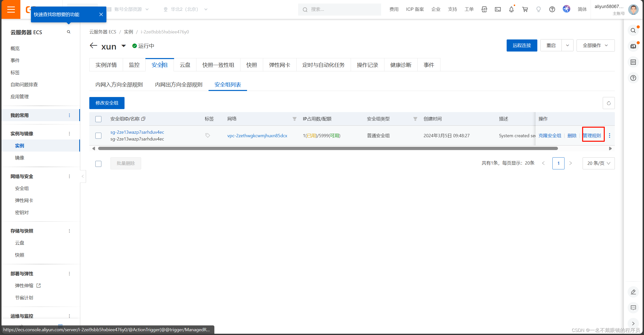Open the vpc-2zethwgkcwmjhuxn85dcx network link

pyautogui.click(x=257, y=136)
